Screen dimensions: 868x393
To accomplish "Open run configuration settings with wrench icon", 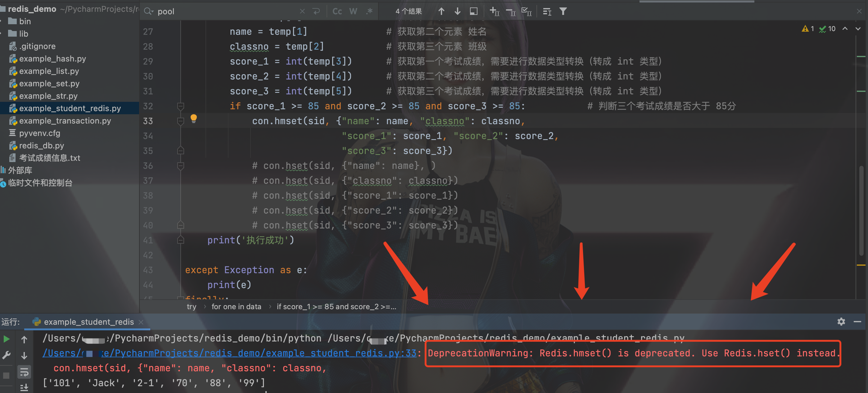I will click(7, 354).
